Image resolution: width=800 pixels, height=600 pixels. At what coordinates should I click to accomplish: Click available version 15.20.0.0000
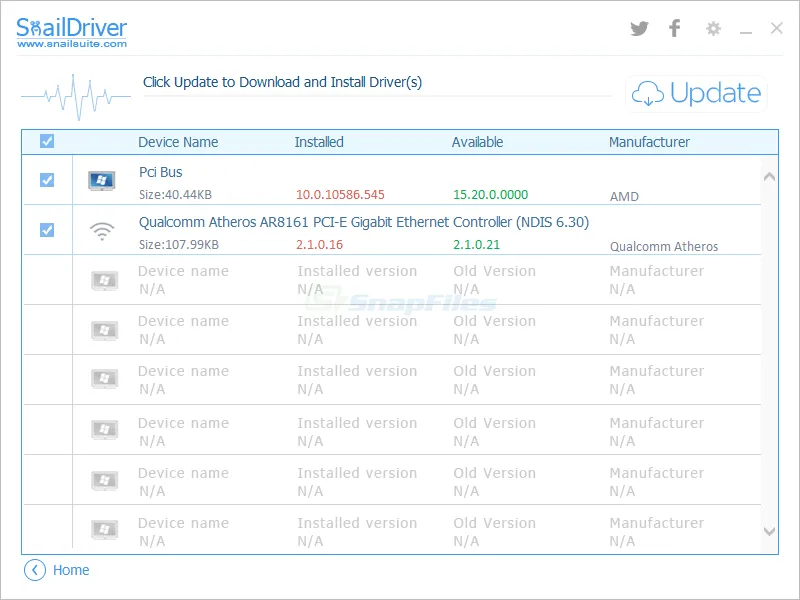click(490, 194)
